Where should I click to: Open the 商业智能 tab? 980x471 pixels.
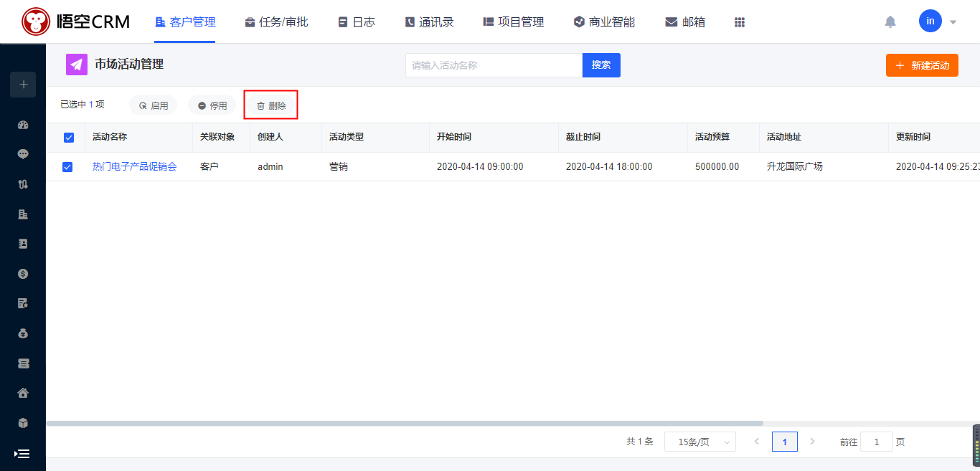(x=604, y=22)
